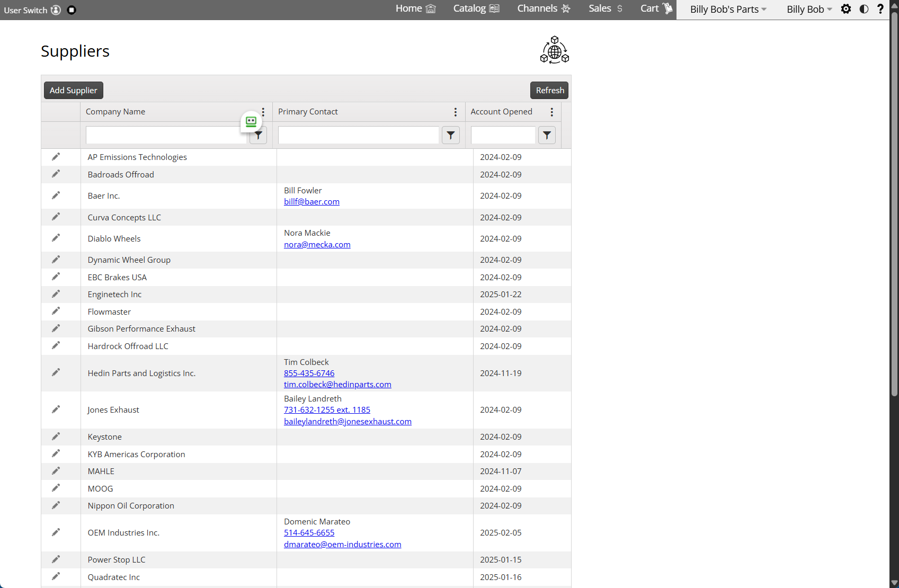Open editor for Enginetech Inc
The image size is (899, 588).
pos(56,294)
